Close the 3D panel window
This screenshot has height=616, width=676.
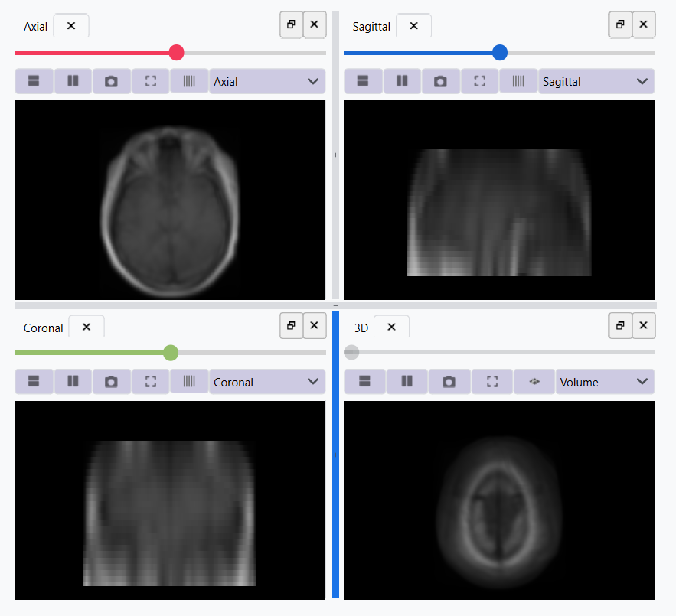pos(644,325)
